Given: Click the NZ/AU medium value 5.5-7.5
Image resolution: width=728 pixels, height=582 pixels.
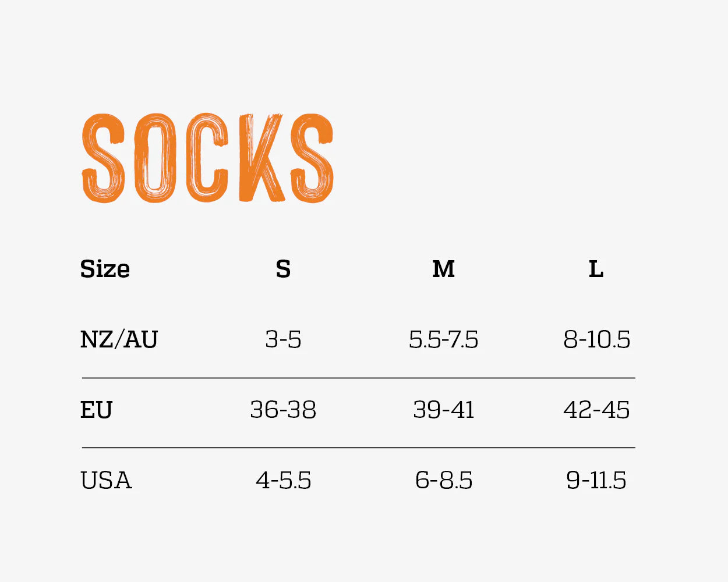Looking at the screenshot, I should point(443,339).
